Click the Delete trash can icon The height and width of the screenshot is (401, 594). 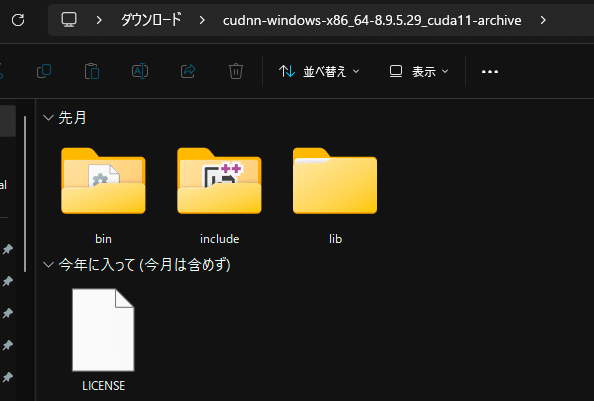click(x=236, y=71)
